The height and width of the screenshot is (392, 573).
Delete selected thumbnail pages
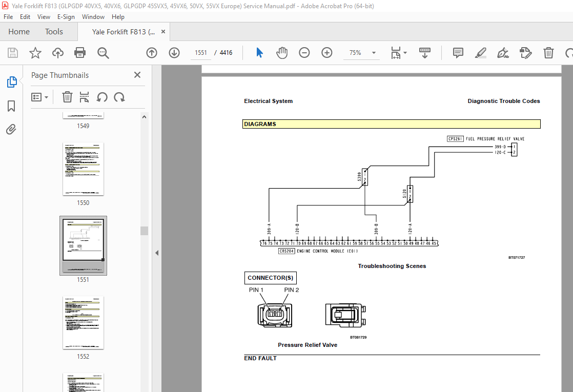[67, 97]
